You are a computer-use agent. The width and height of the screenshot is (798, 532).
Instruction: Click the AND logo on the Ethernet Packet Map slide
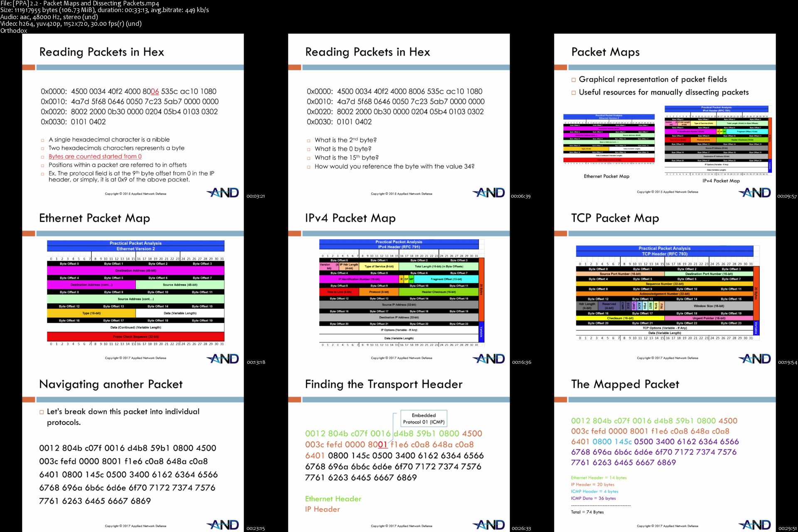click(223, 359)
